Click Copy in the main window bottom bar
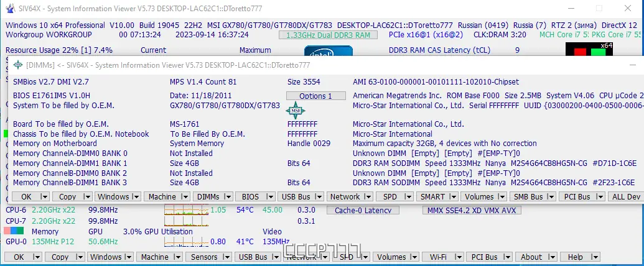Image resolution: width=644 pixels, height=266 pixels. (x=60, y=257)
